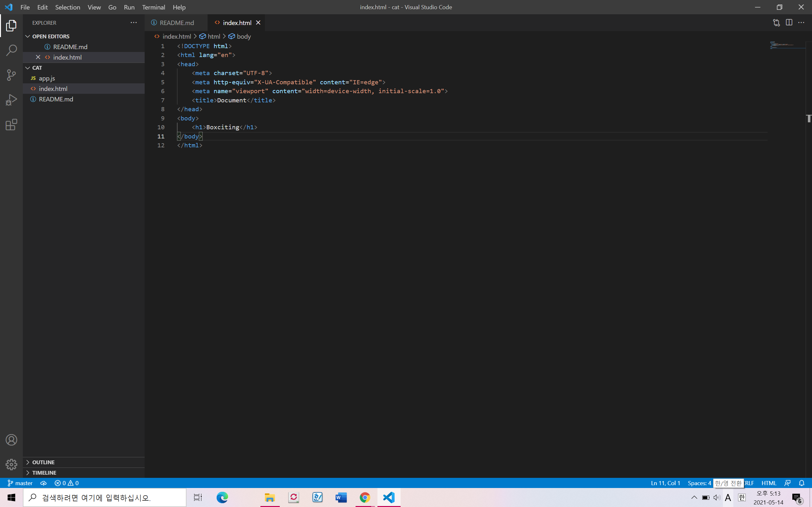Image resolution: width=812 pixels, height=507 pixels.
Task: Open the Manage settings gear
Action: (x=11, y=465)
